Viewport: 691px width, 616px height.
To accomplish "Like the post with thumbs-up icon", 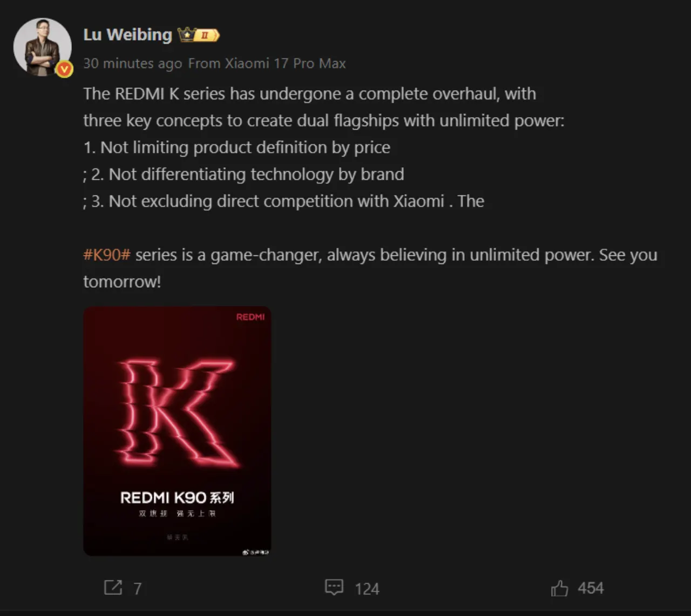I will 559,588.
